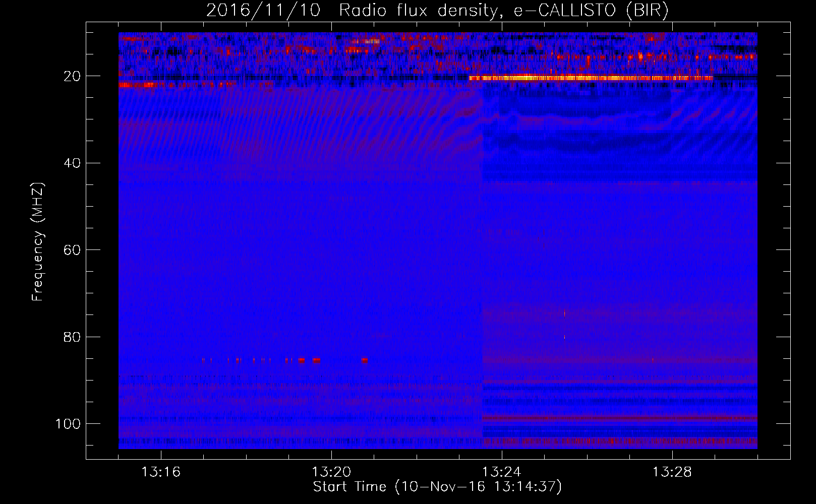The width and height of the screenshot is (816, 504).
Task: Click the plot title "Radio flux density, e-CALLISTO (BIR)"
Action: (503, 11)
